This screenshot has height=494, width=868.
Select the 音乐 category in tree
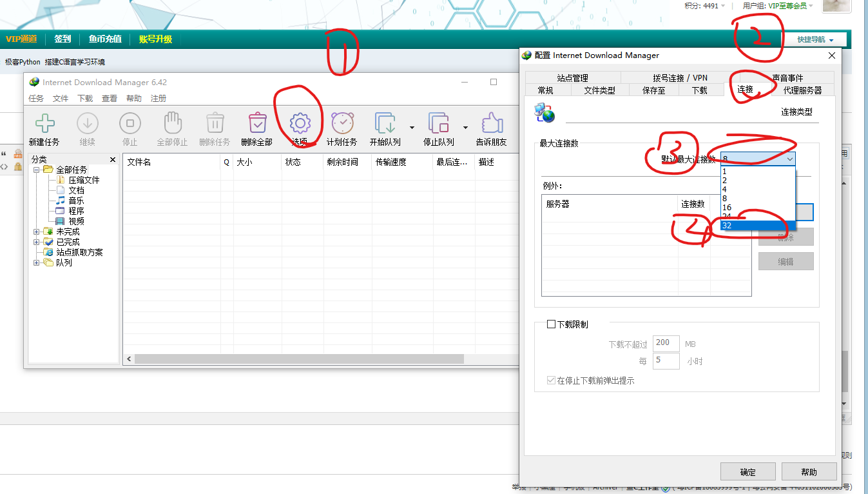[76, 201]
